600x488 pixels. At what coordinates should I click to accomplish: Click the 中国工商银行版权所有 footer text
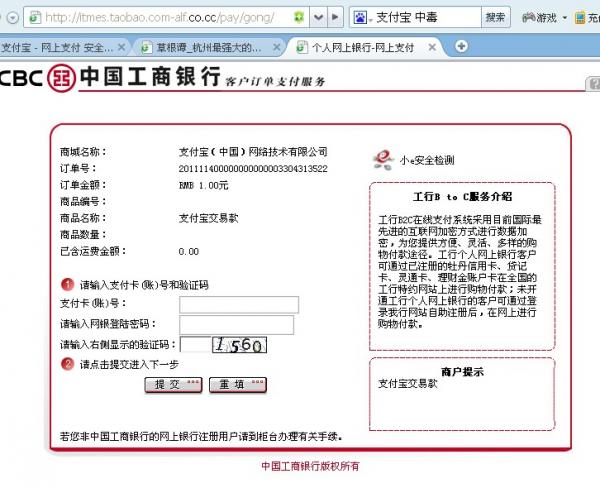(x=310, y=466)
